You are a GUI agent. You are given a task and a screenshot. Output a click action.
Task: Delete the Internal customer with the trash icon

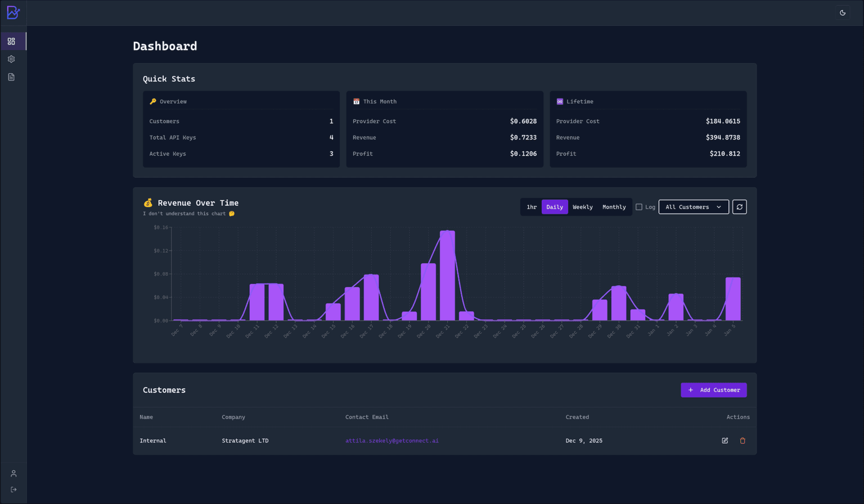pyautogui.click(x=742, y=441)
